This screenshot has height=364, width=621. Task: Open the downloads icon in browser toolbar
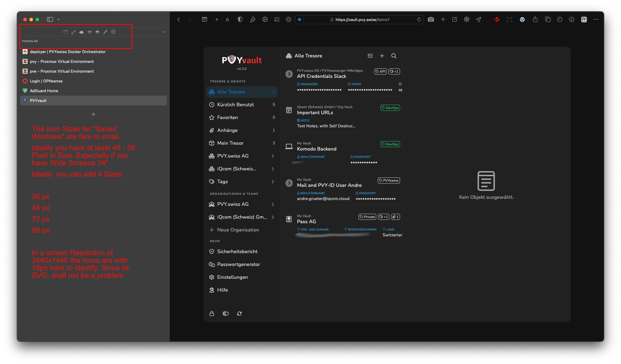coord(571,20)
